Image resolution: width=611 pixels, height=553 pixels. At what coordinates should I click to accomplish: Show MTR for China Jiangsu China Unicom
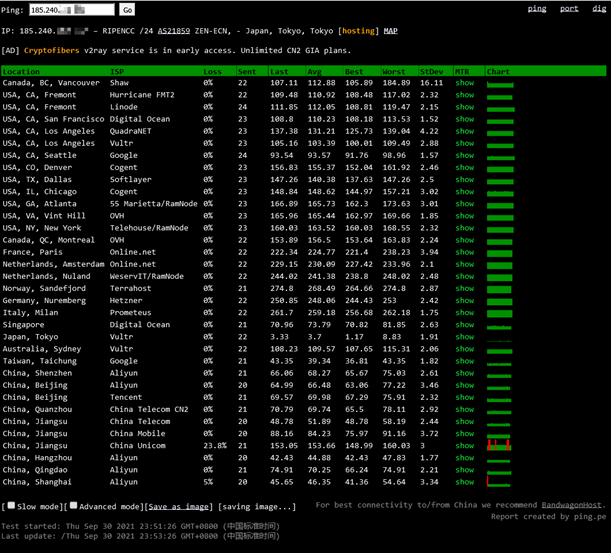point(464,445)
